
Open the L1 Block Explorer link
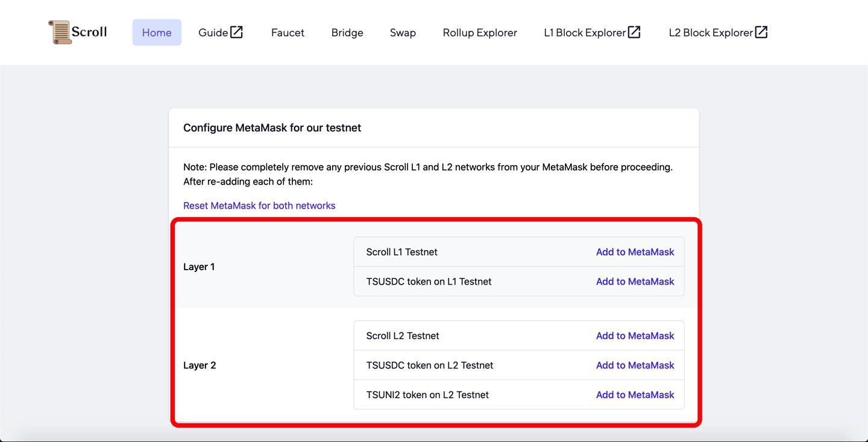tap(592, 33)
